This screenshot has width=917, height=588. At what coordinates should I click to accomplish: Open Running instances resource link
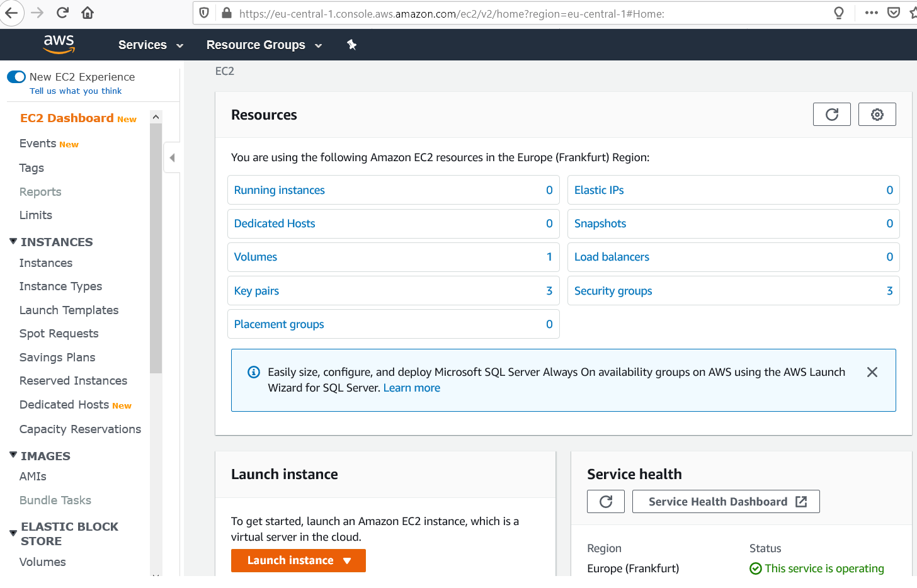[280, 190]
